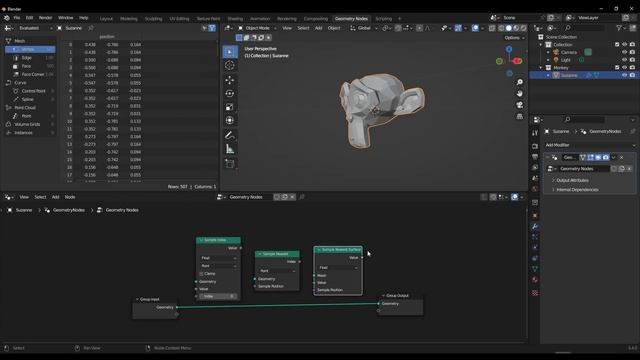The height and width of the screenshot is (360, 640).
Task: Expand the Output Attributes panel
Action: click(573, 180)
